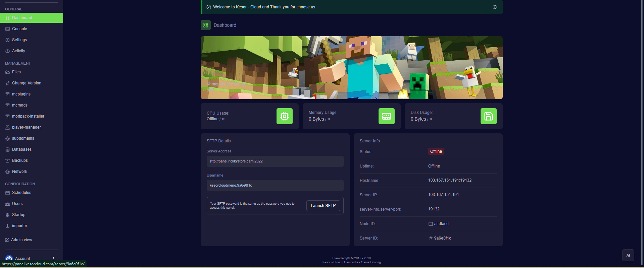This screenshot has height=268, width=644.
Task: Open the mcplugins archive icon
Action: click(x=7, y=94)
